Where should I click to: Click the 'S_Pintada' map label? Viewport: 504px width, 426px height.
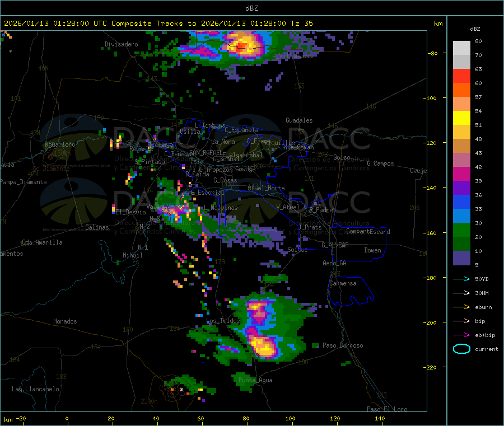(x=150, y=162)
